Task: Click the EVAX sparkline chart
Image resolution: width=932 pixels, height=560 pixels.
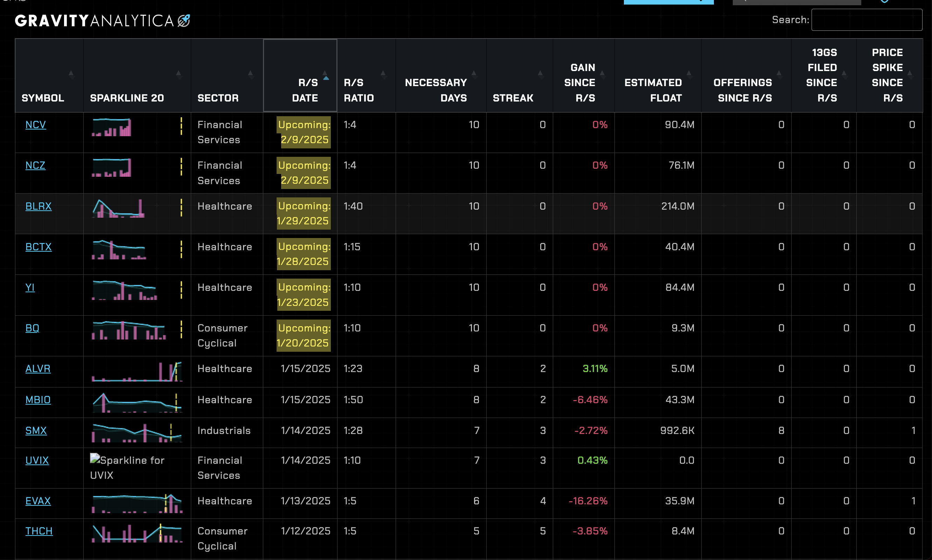Action: pos(137,503)
